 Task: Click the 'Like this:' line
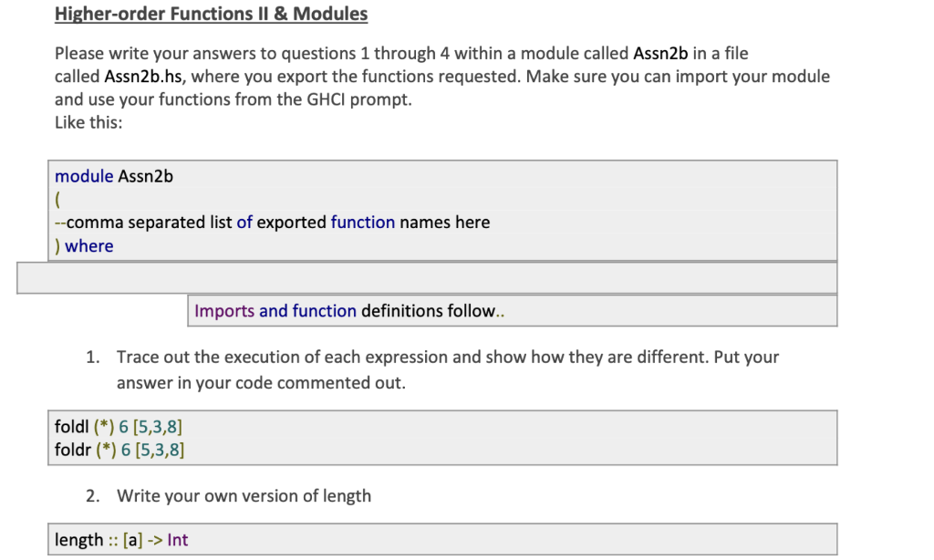tap(88, 123)
